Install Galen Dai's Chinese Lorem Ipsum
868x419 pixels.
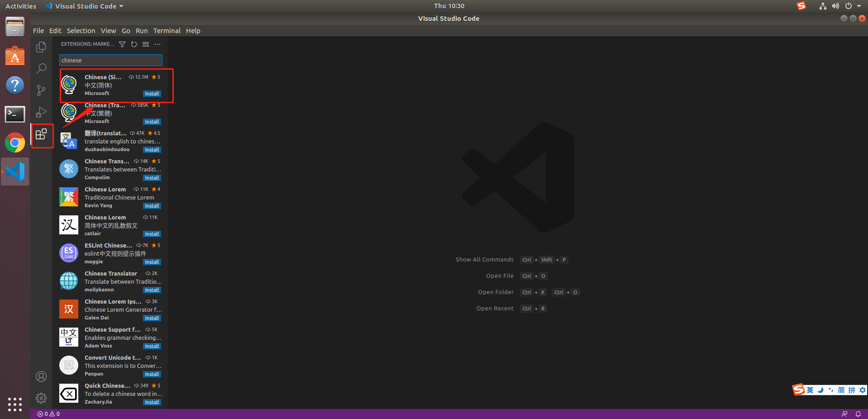[x=152, y=318]
